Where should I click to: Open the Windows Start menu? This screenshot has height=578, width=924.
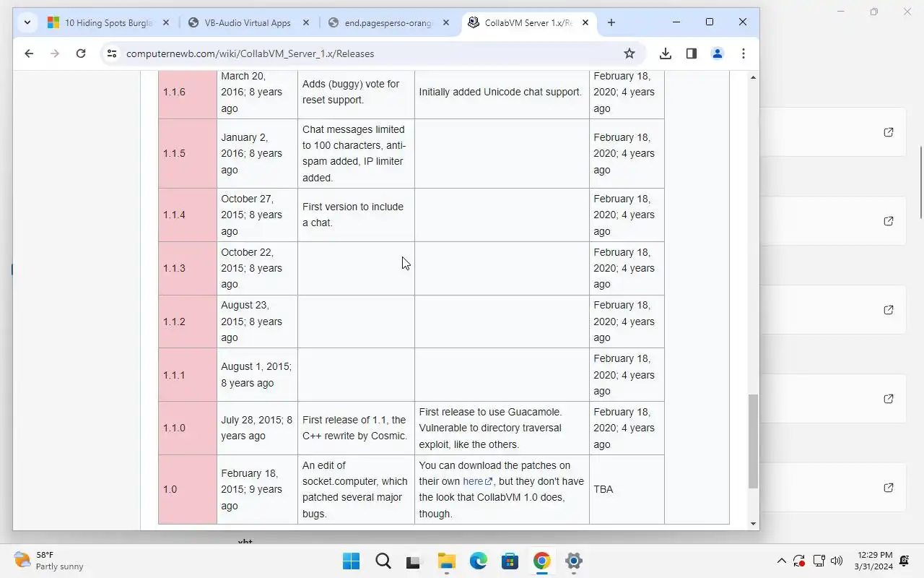tap(352, 561)
